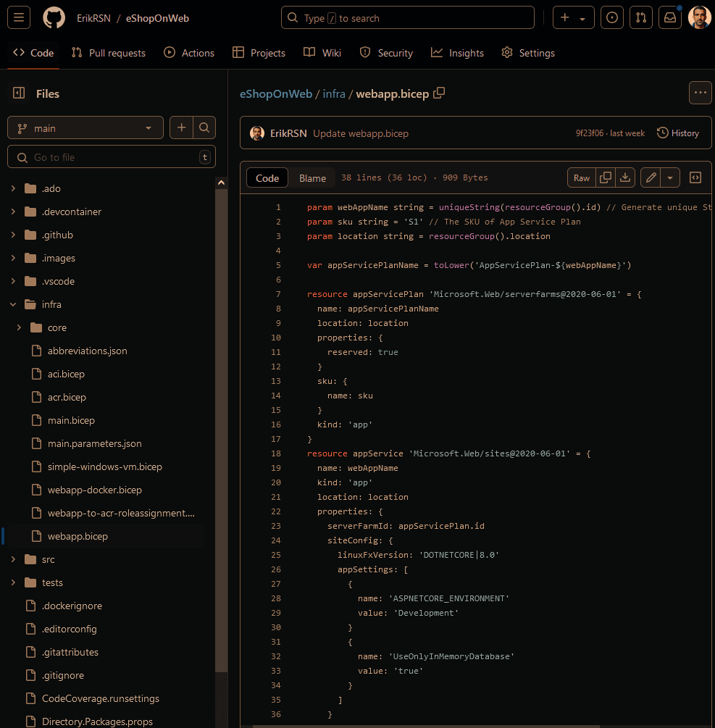715x728 pixels.
Task: Expand the src folder
Action: pyautogui.click(x=13, y=559)
